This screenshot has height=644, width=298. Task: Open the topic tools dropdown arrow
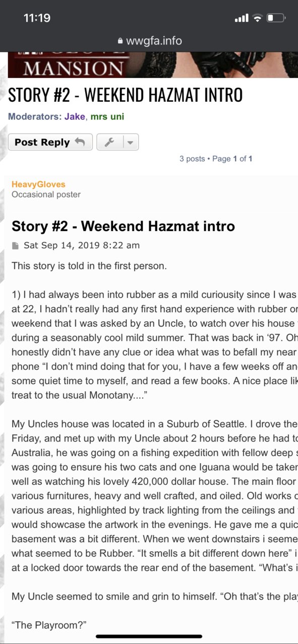pyautogui.click(x=130, y=142)
